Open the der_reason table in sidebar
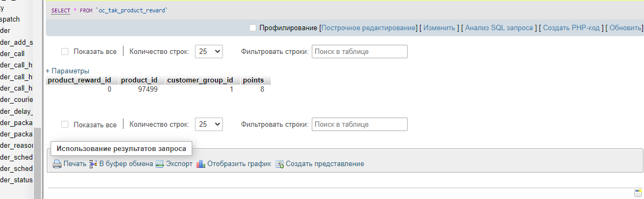Screen dimensions: 644x199 pyautogui.click(x=17, y=146)
